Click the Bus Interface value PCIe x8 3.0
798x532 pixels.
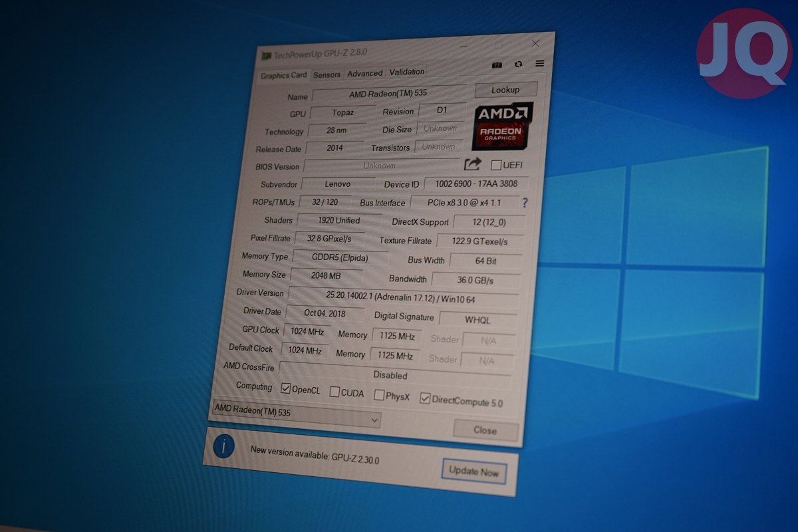click(465, 203)
